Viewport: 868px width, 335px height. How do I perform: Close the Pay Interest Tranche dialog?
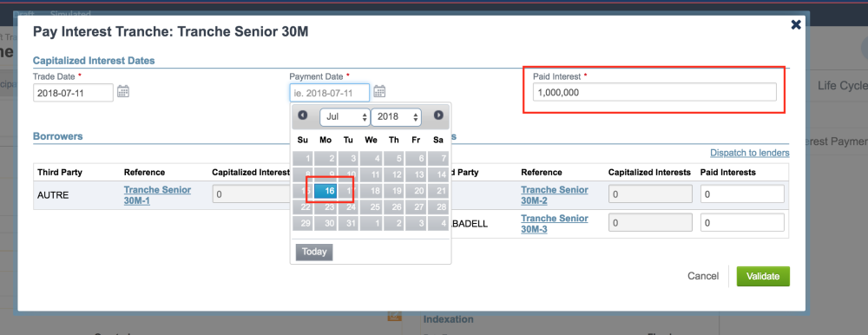pos(796,24)
